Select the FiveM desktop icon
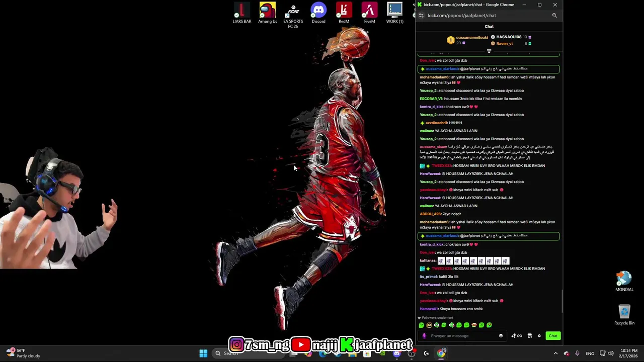Image resolution: width=644 pixels, height=362 pixels. [x=369, y=14]
